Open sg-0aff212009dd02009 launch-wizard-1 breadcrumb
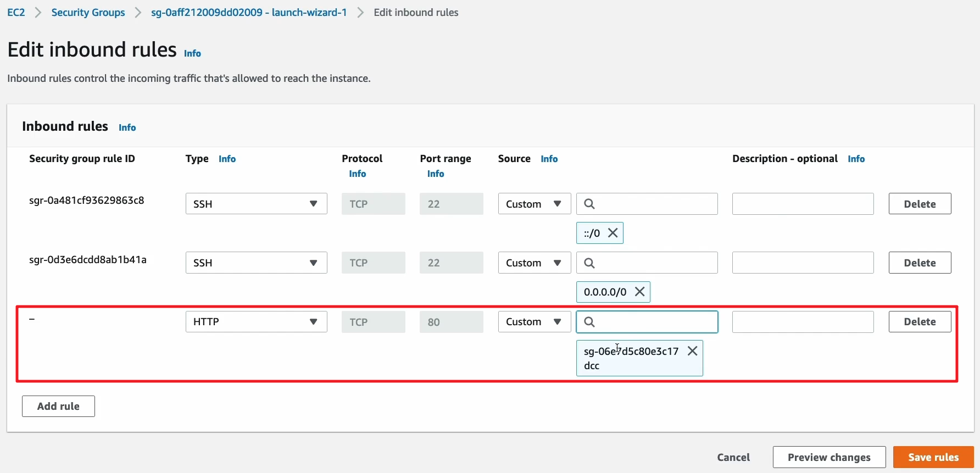Viewport: 980px width, 473px height. click(249, 13)
